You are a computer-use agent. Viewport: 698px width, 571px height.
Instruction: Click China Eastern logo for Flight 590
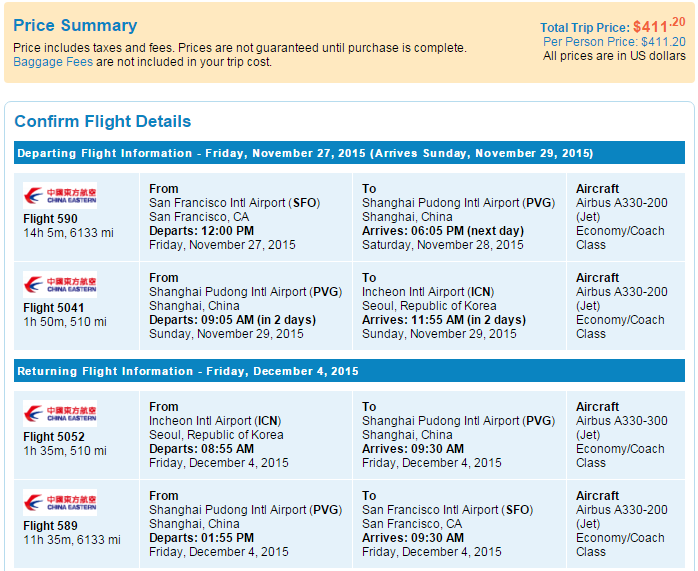pos(60,195)
